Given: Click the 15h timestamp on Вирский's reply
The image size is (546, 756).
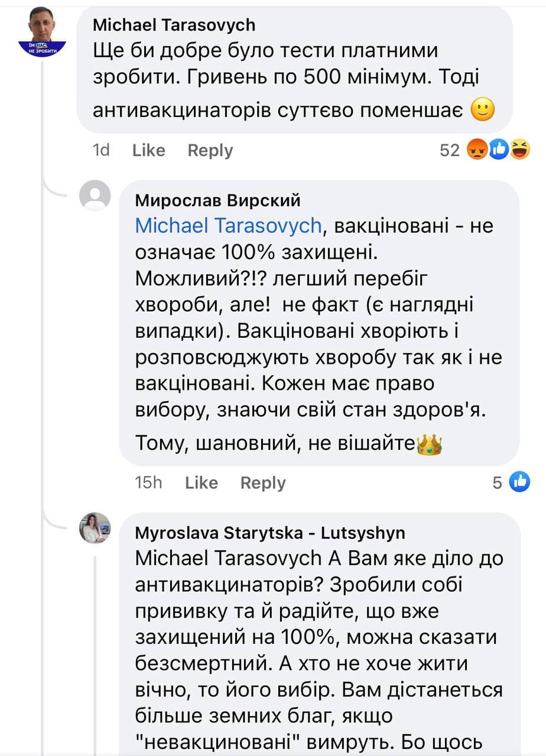Looking at the screenshot, I should point(149,483).
